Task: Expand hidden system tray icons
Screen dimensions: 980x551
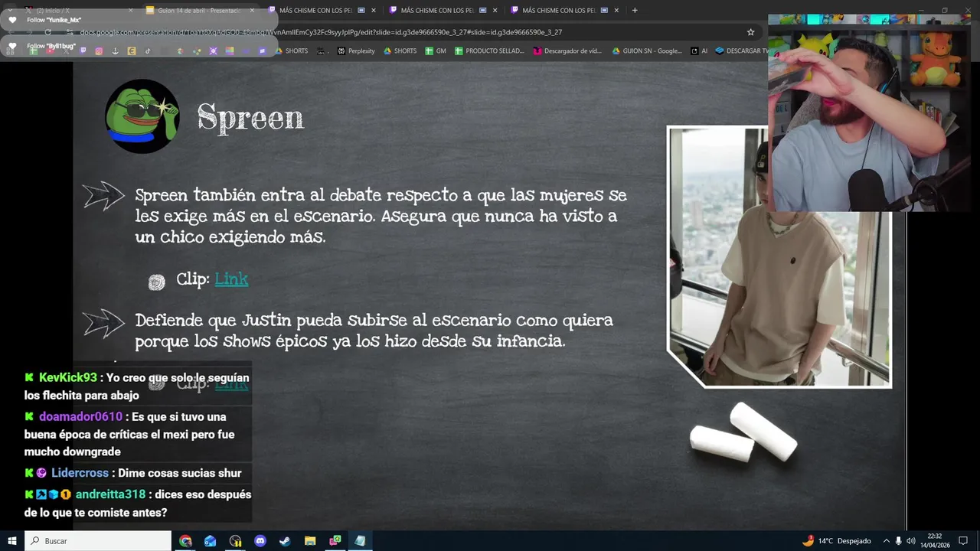Action: pos(887,540)
